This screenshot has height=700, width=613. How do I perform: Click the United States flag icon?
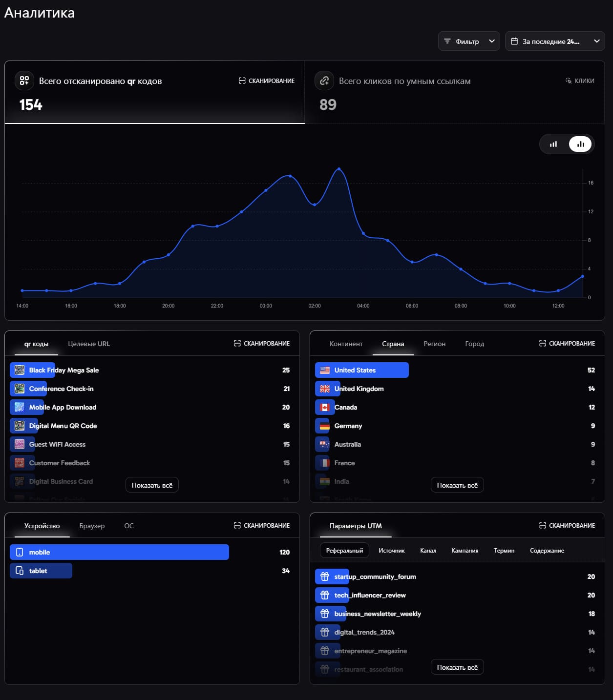pyautogui.click(x=325, y=370)
